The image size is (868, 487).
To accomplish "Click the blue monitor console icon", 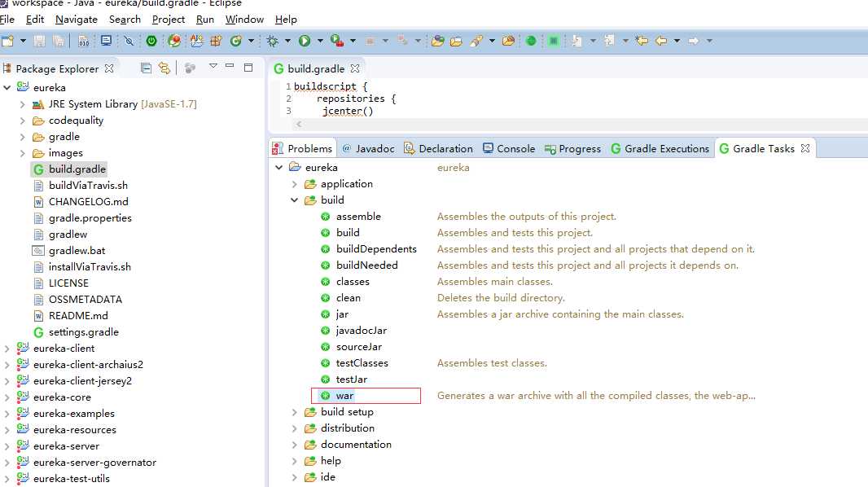I will pos(107,41).
